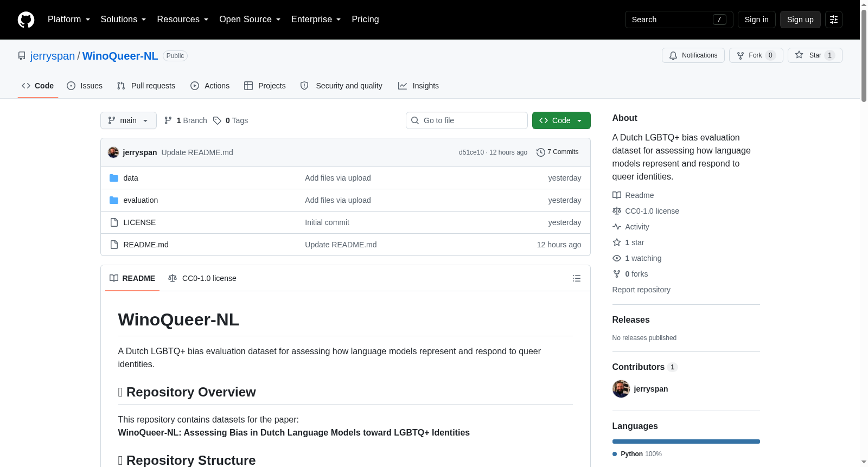Open commit d51ce10 link
The height and width of the screenshot is (467, 868).
pos(471,152)
